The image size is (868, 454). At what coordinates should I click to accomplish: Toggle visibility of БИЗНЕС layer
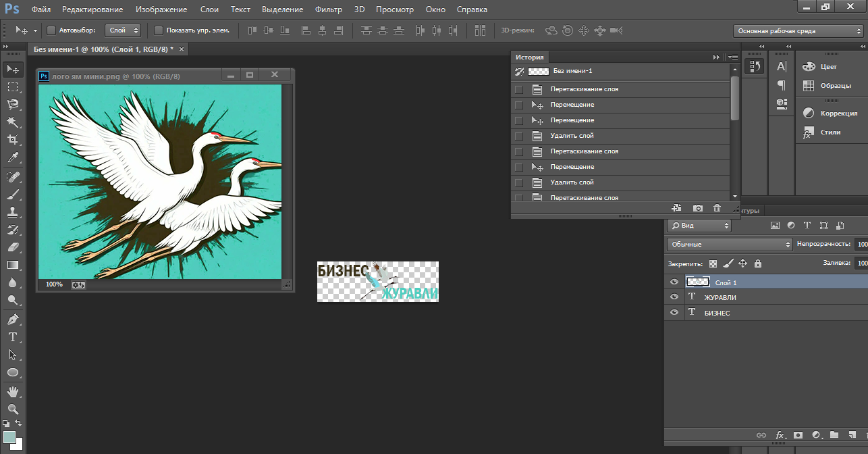pos(674,313)
